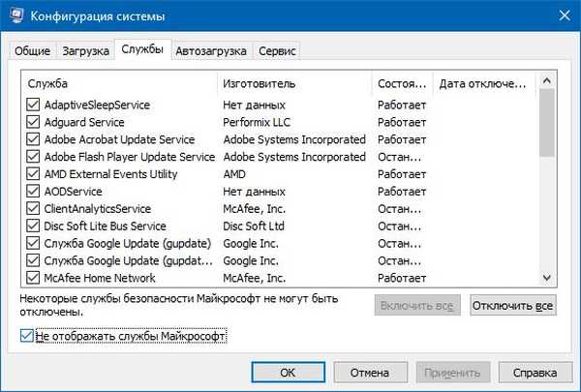The image size is (581, 392).
Task: Click the Performix LLC manufacturer cell
Action: (257, 122)
